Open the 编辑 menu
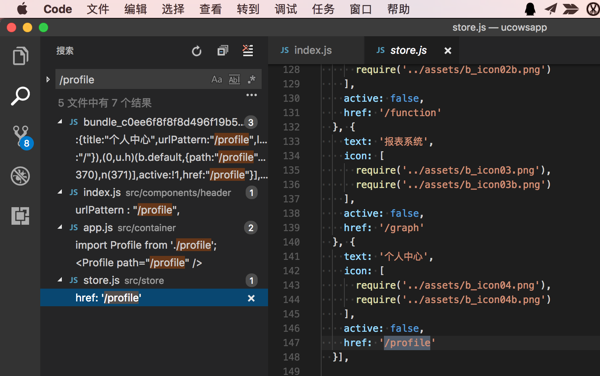The height and width of the screenshot is (376, 600). (x=135, y=9)
